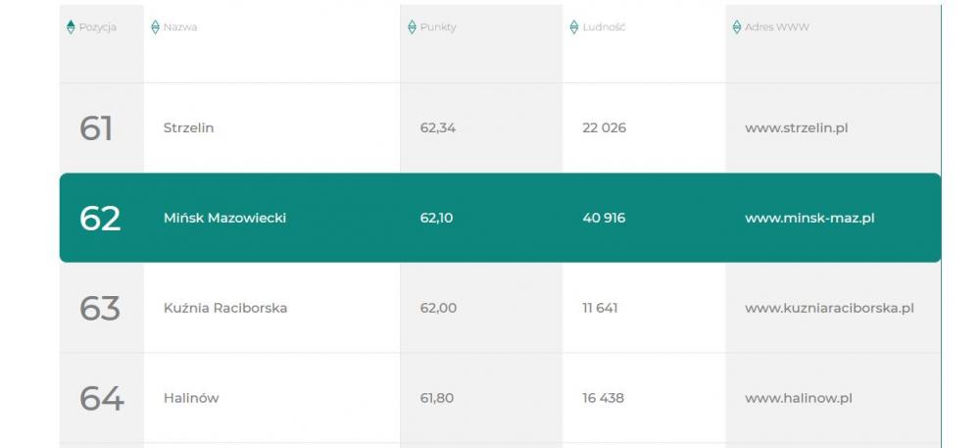The height and width of the screenshot is (448, 980).
Task: Click the Halinów town name
Action: point(191,398)
